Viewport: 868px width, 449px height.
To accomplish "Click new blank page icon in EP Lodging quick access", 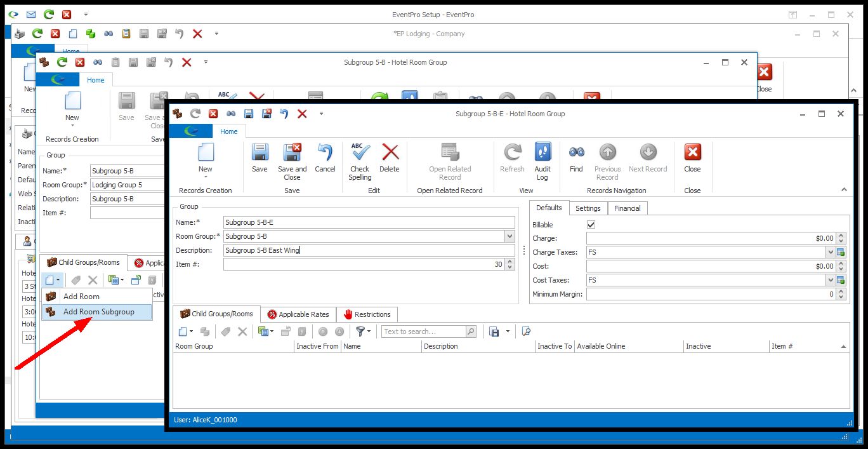I will (73, 34).
